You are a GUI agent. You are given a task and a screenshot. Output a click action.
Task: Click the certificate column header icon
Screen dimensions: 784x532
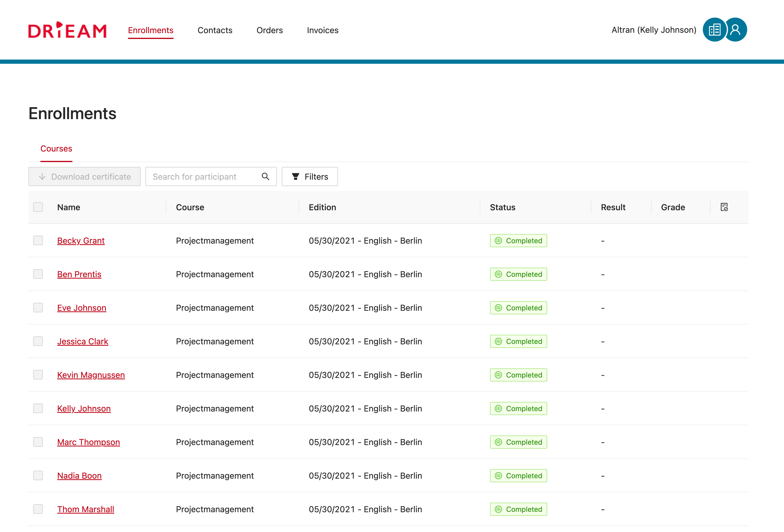(724, 207)
